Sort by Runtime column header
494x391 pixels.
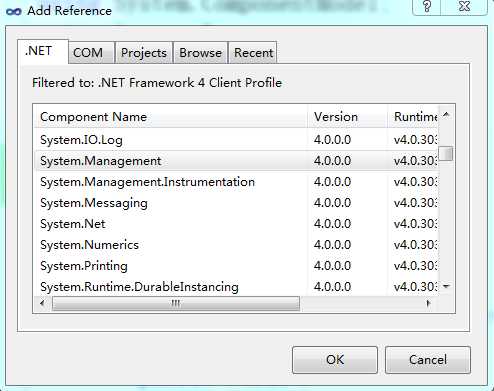[x=413, y=117]
